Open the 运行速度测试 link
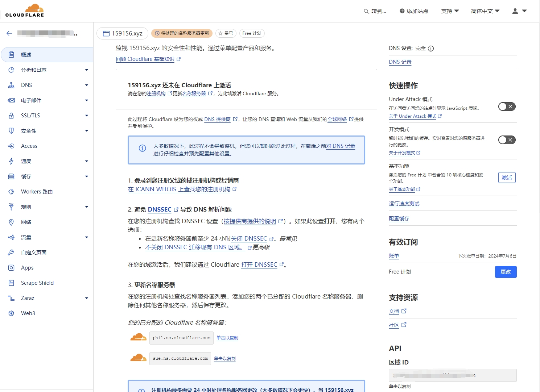Viewport: 540px width, 392px height. click(x=404, y=204)
